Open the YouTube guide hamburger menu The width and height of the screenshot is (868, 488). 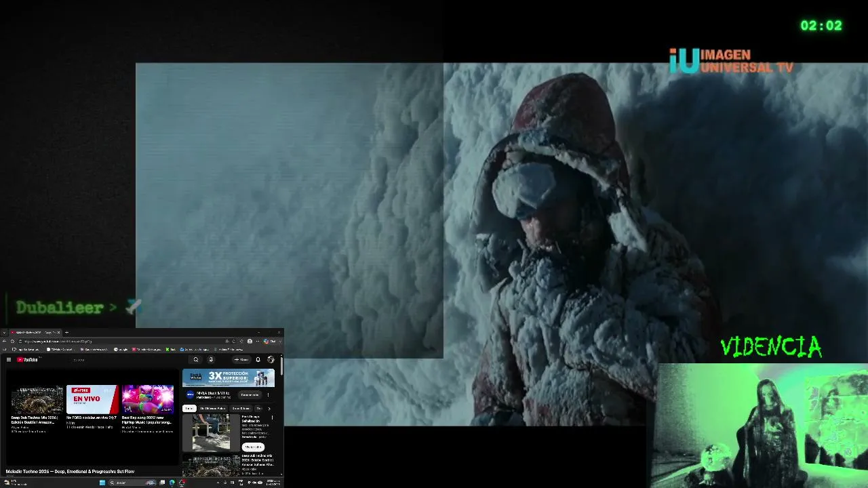[x=8, y=360]
